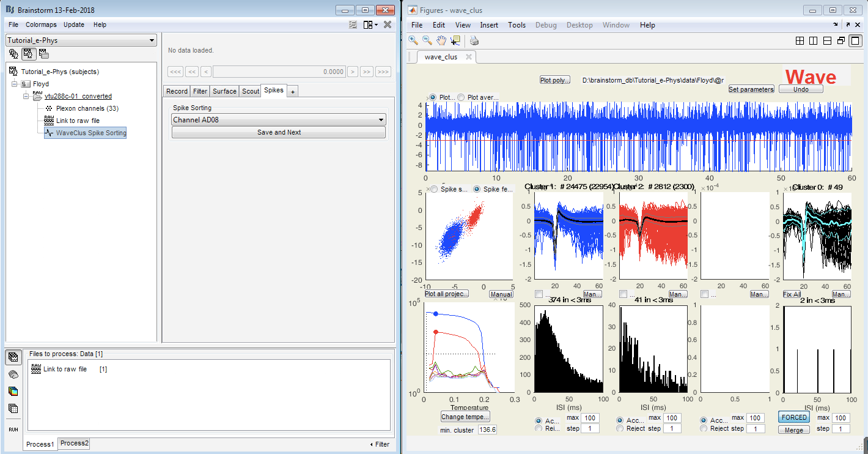Viewport: 868px width, 454px height.
Task: Collapse the Floyd subject tree node
Action: [15, 84]
